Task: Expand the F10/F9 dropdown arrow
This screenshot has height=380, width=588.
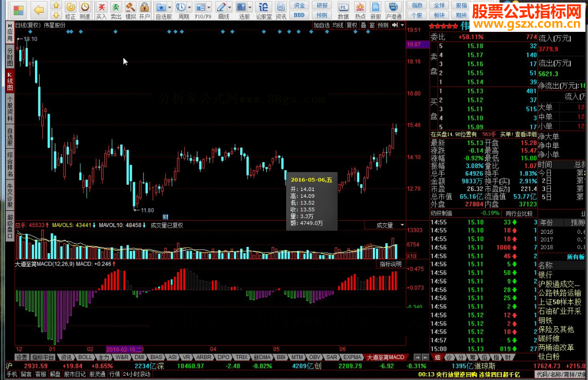Action: 209,7
